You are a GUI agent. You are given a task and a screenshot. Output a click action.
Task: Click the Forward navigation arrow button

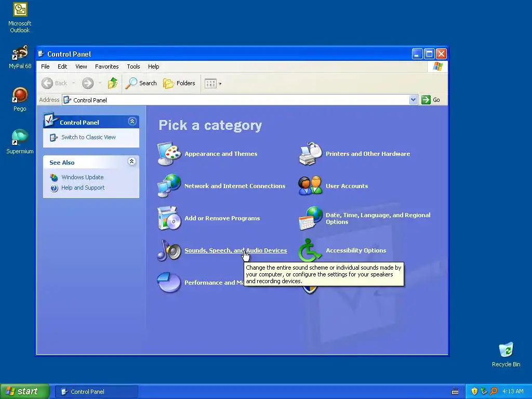pyautogui.click(x=88, y=83)
